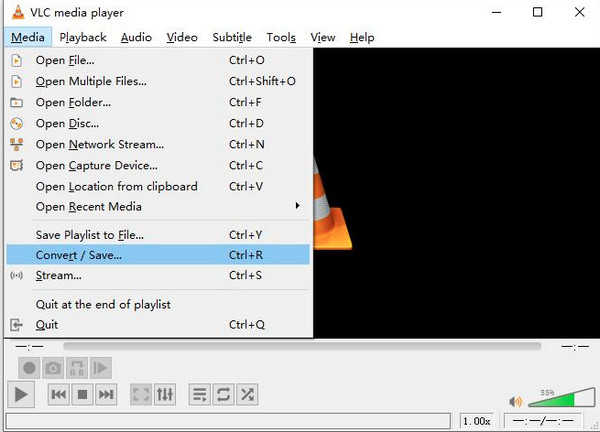
Task: Click the Play button
Action: 21,395
